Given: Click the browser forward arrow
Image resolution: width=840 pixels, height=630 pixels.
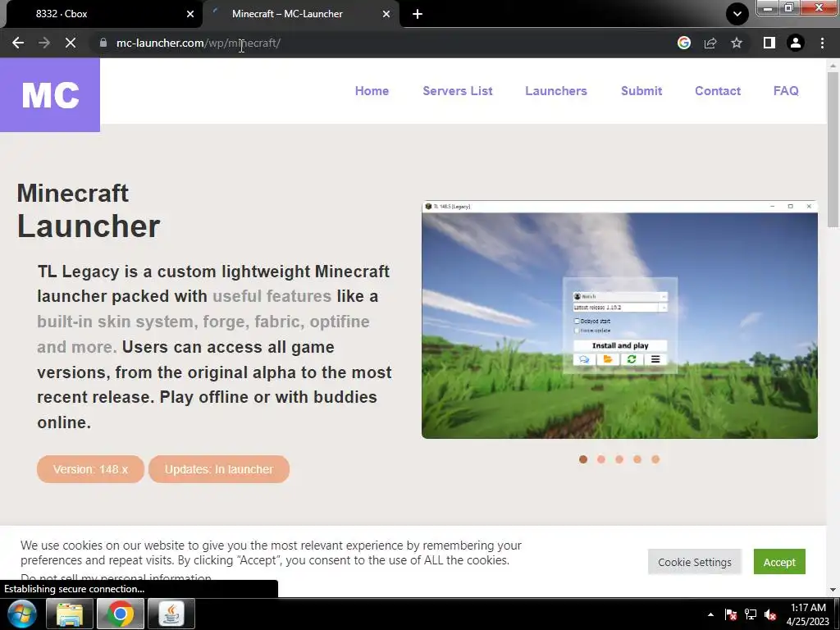Looking at the screenshot, I should click(44, 43).
